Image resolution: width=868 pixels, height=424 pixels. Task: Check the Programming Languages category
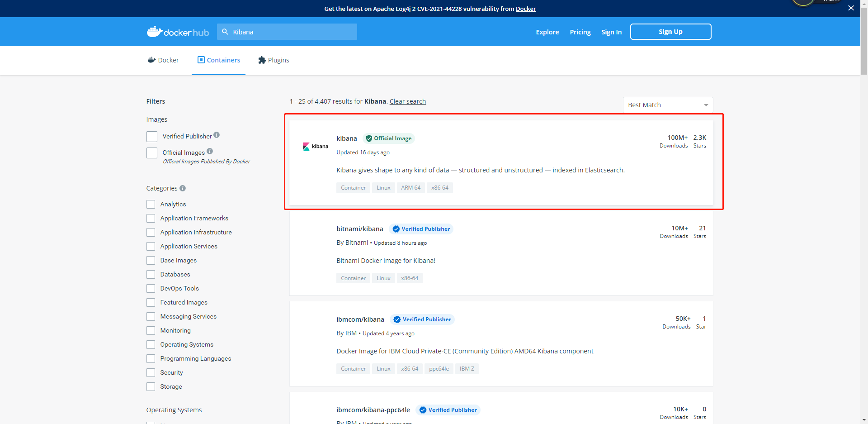point(151,359)
